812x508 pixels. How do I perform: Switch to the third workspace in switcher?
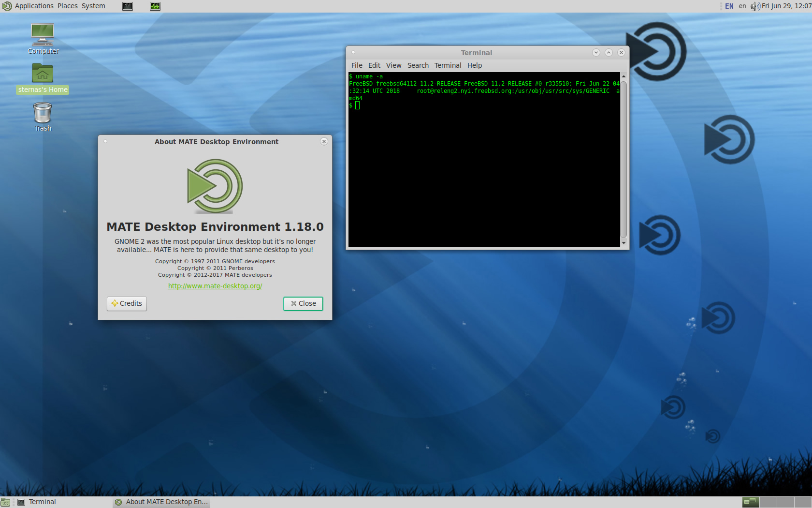(785, 502)
